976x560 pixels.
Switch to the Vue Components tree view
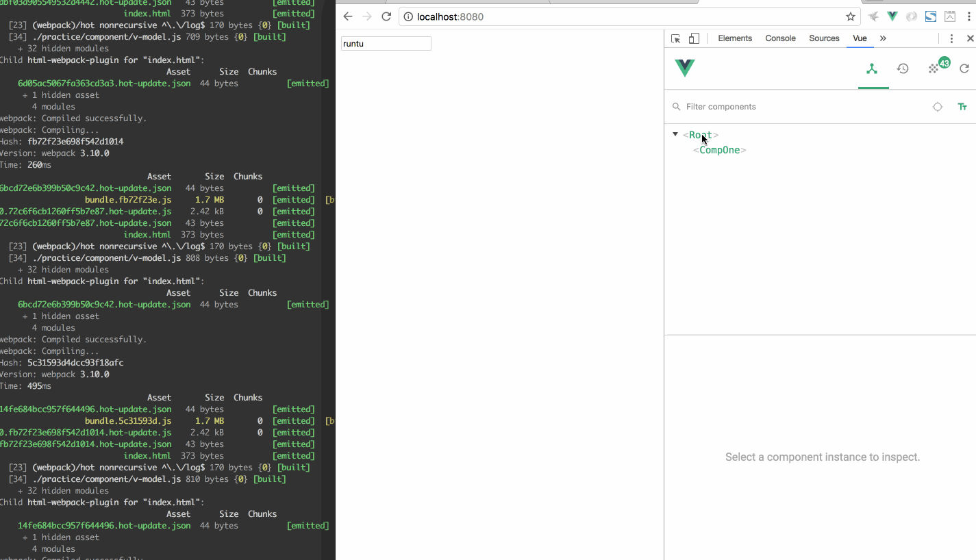tap(872, 68)
